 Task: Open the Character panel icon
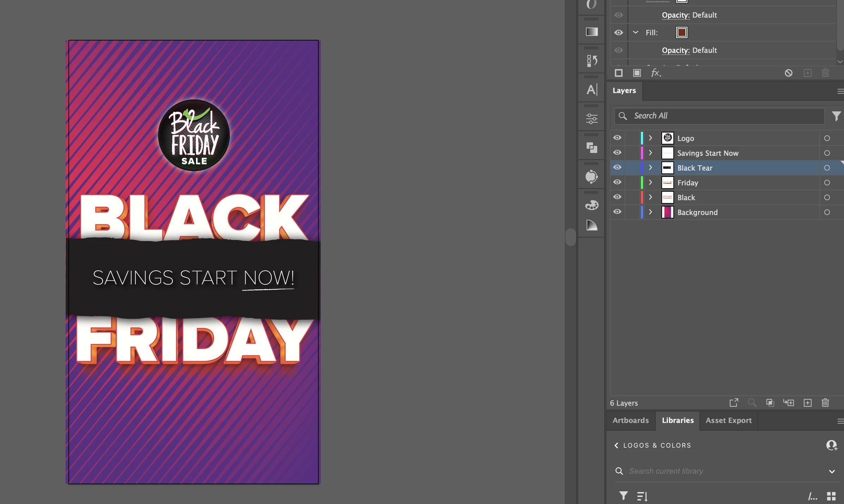coord(592,90)
